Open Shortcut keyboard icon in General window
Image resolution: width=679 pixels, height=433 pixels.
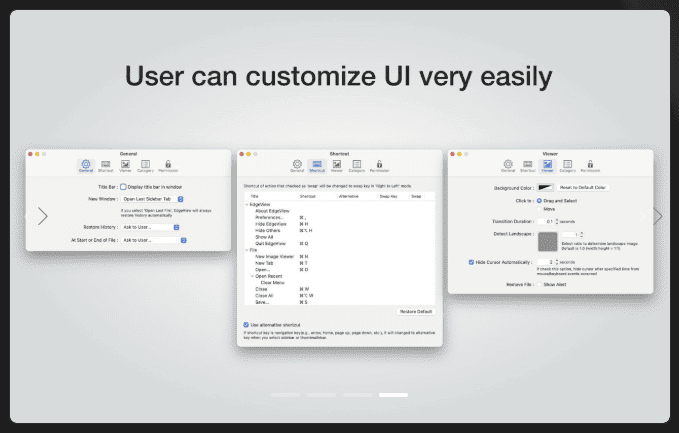105,166
